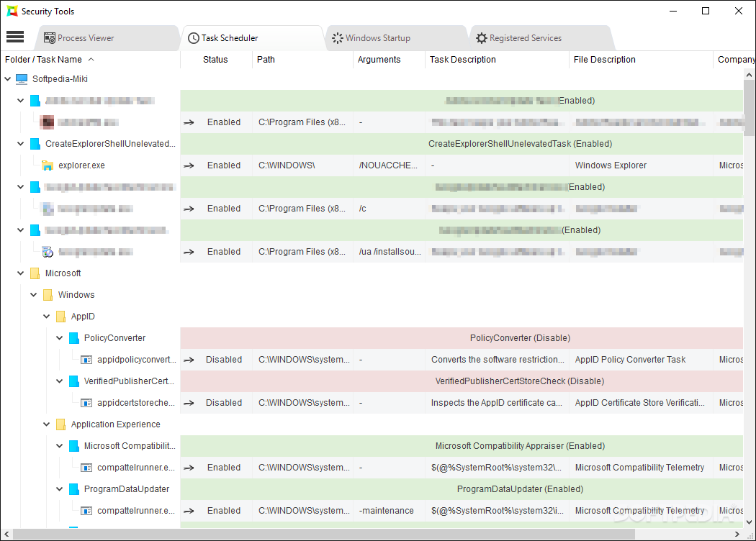
Task: Click the -maintenance arguments cell
Action: 389,511
